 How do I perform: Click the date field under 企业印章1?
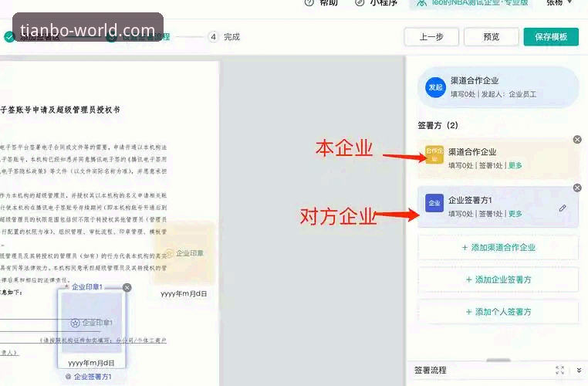[x=92, y=363]
